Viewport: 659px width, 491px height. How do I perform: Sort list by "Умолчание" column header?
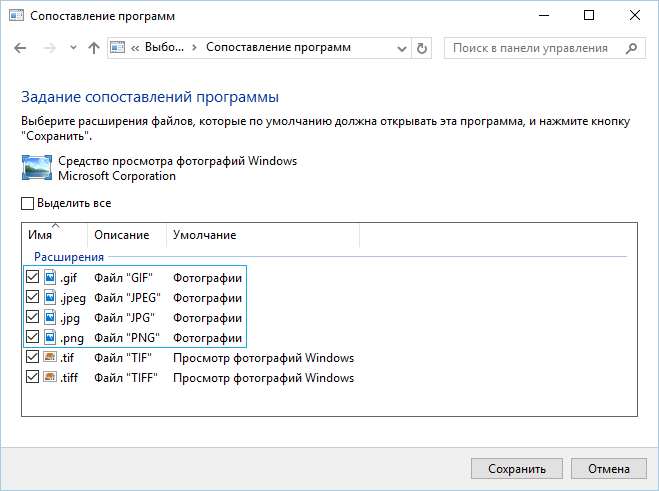[204, 235]
